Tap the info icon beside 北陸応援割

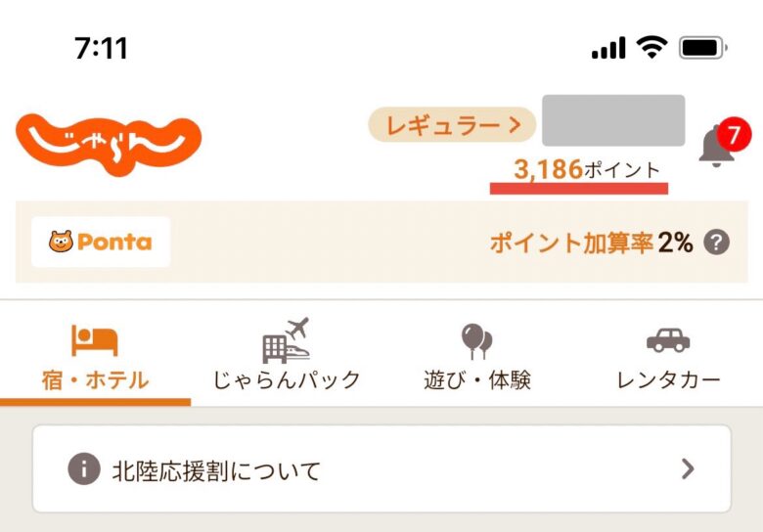click(84, 470)
